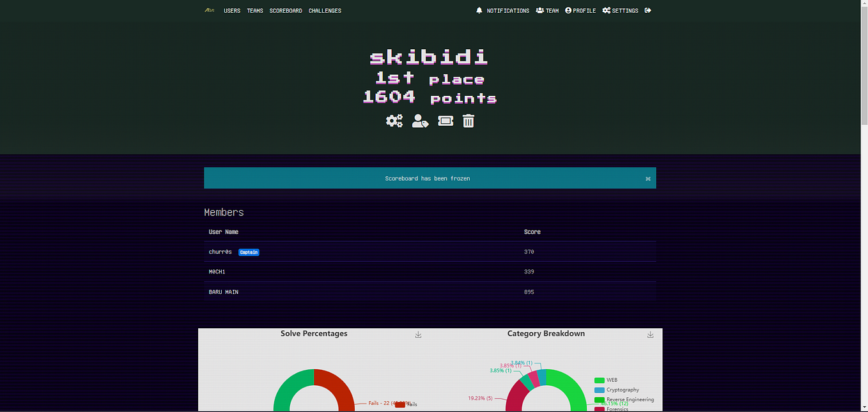Click the red Fails color swatch
The image size is (868, 412).
point(399,404)
